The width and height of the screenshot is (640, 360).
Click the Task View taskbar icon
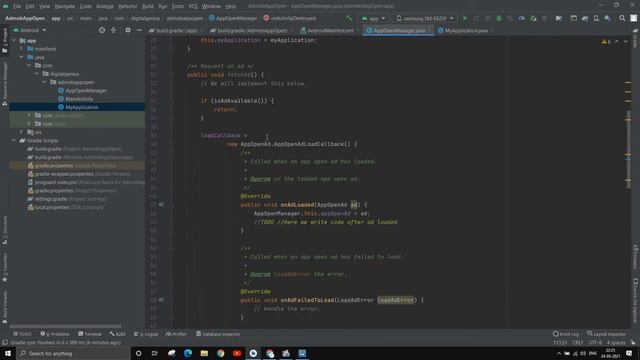click(155, 353)
